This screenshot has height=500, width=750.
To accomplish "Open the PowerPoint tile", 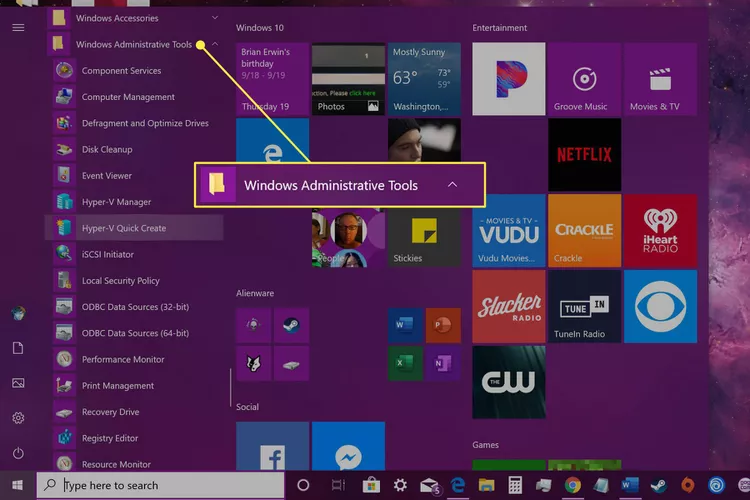I will click(443, 325).
